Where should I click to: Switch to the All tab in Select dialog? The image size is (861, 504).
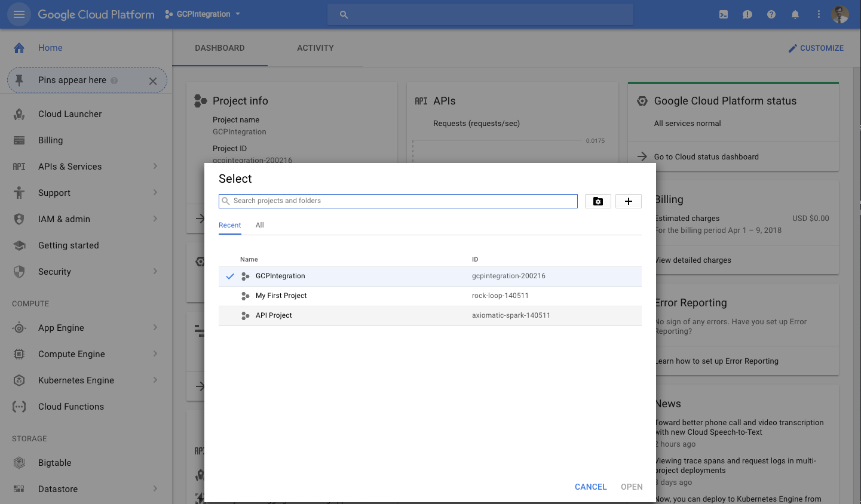[259, 225]
